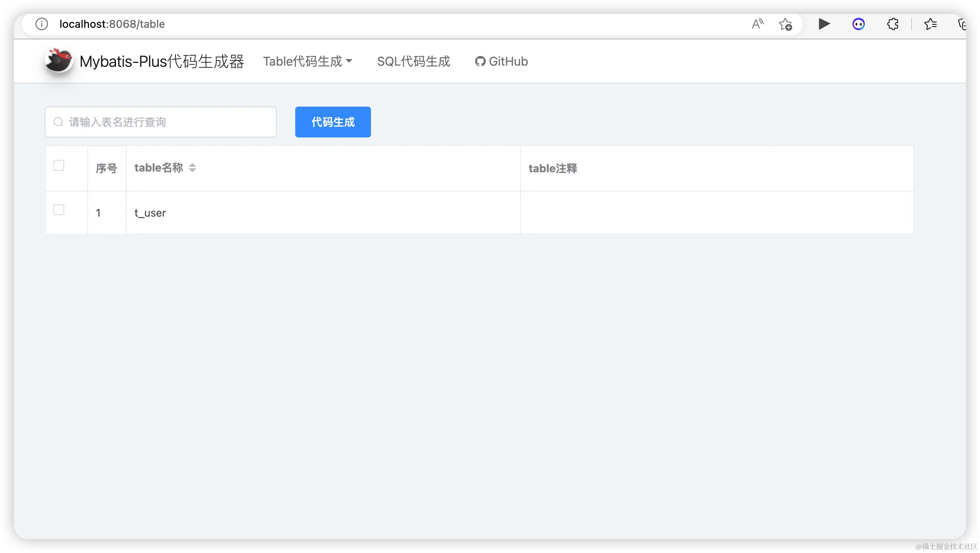Screen dimensions: 980x553
Task: Click the t_user table name cell
Action: tap(150, 213)
